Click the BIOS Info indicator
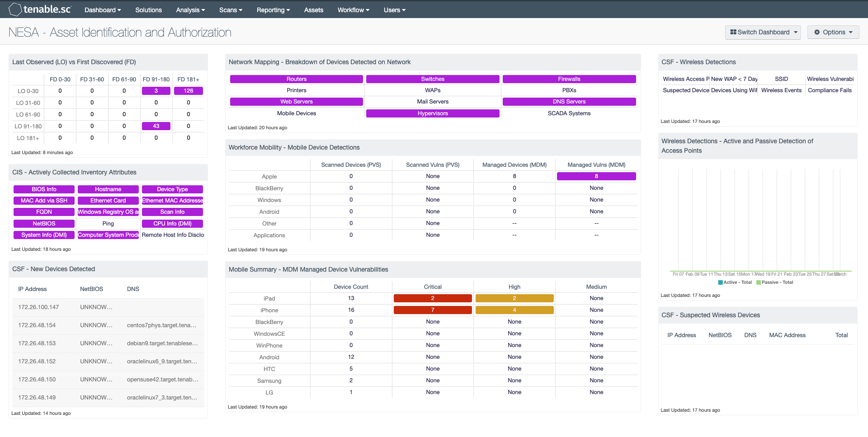Viewport: 868px width, 437px height. point(44,189)
